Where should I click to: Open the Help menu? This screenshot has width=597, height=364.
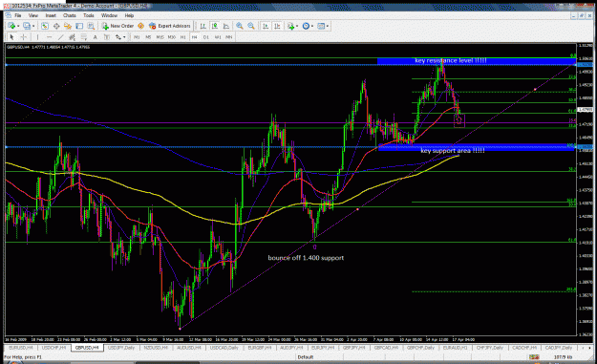click(x=129, y=15)
